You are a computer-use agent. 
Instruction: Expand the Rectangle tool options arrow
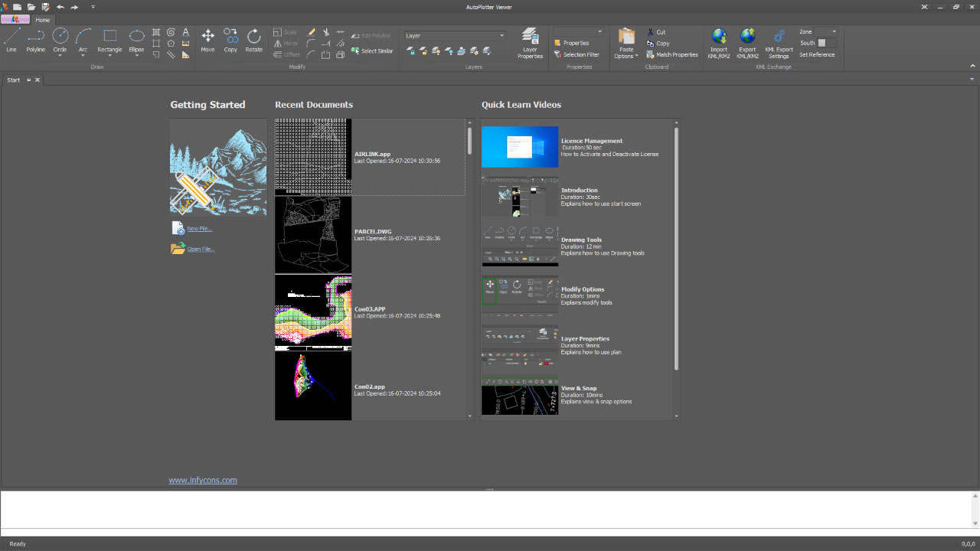(x=109, y=56)
